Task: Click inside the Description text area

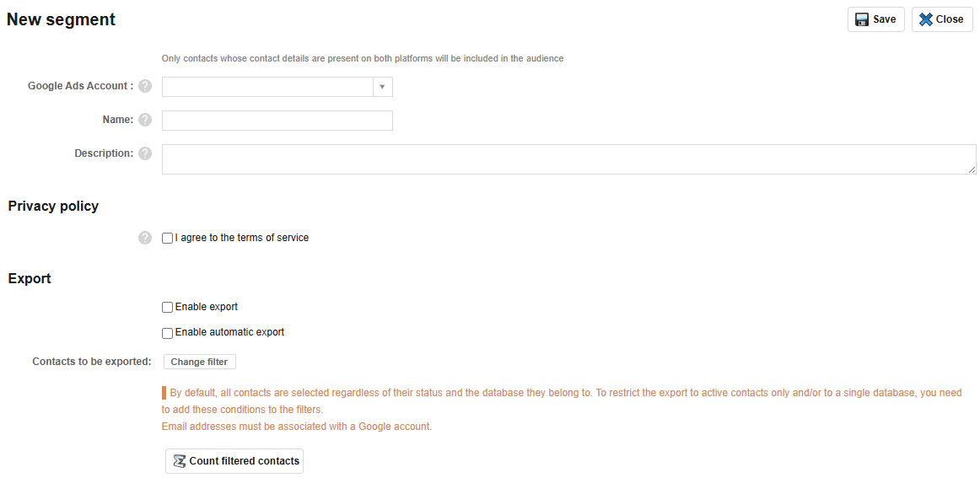Action: click(x=568, y=159)
